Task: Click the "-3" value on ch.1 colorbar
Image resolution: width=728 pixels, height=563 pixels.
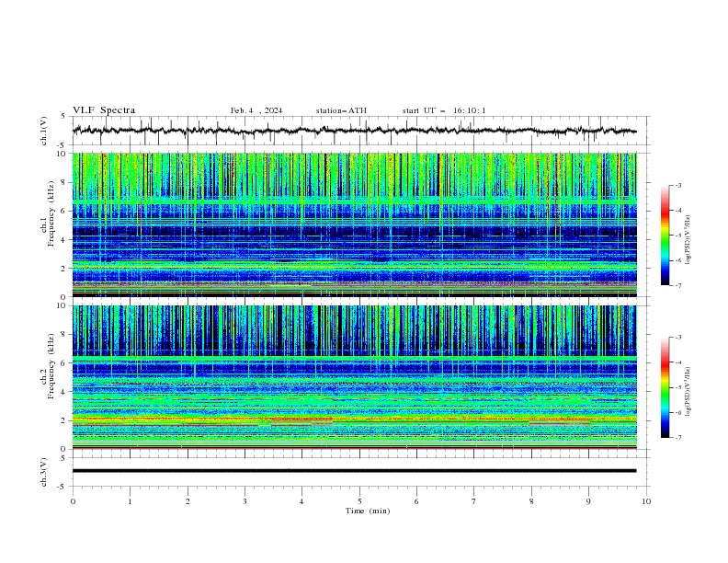Action: (678, 185)
